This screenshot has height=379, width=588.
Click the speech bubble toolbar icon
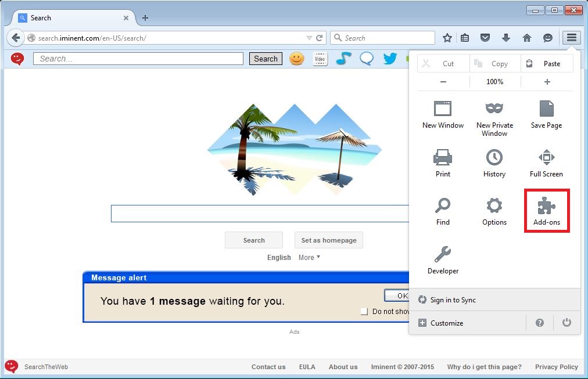(367, 59)
